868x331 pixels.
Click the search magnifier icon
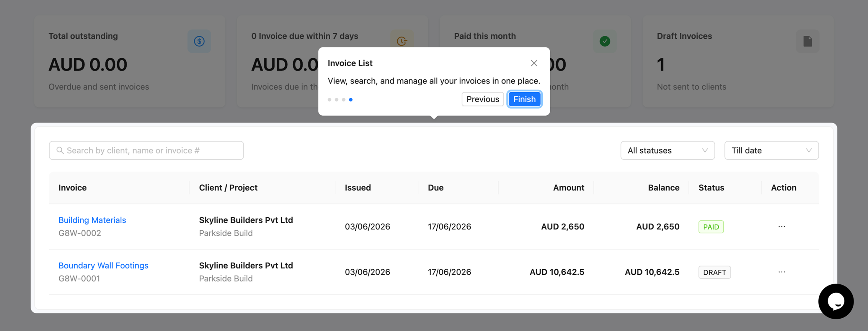coord(60,150)
